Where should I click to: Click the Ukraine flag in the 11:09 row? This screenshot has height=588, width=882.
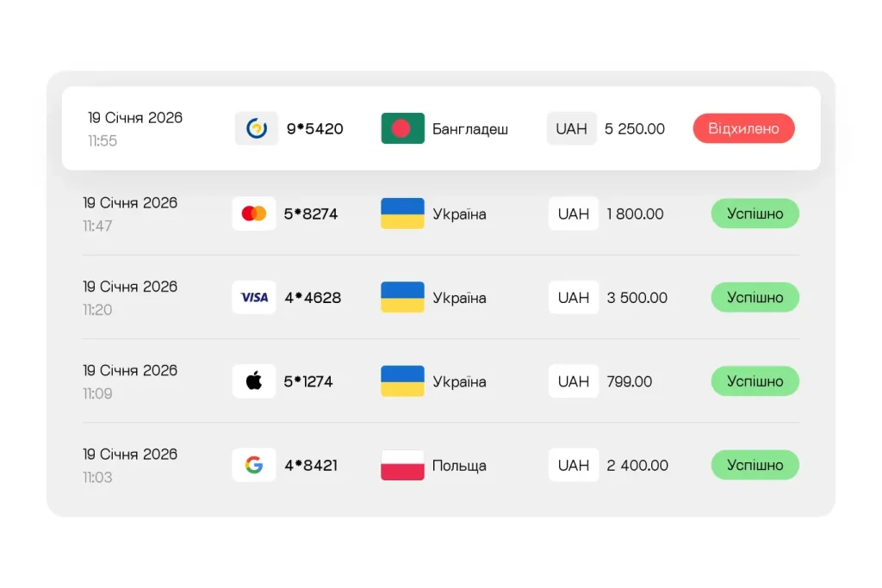pyautogui.click(x=402, y=381)
